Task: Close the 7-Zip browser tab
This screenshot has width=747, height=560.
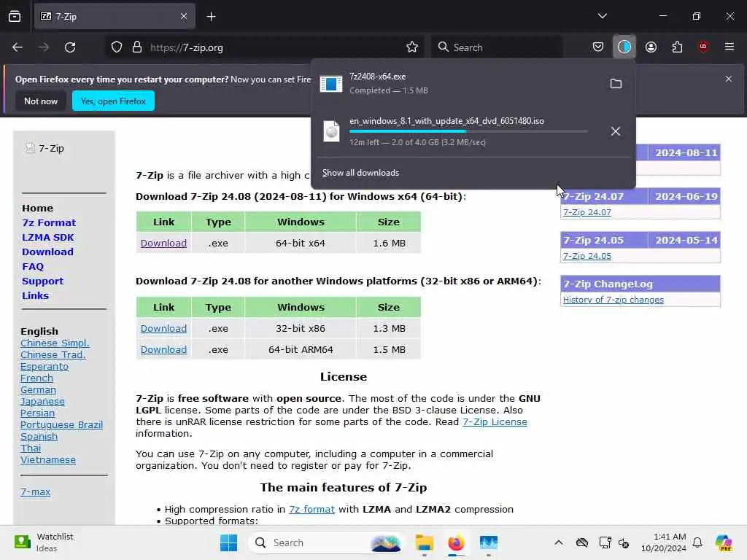Action: pos(184,17)
